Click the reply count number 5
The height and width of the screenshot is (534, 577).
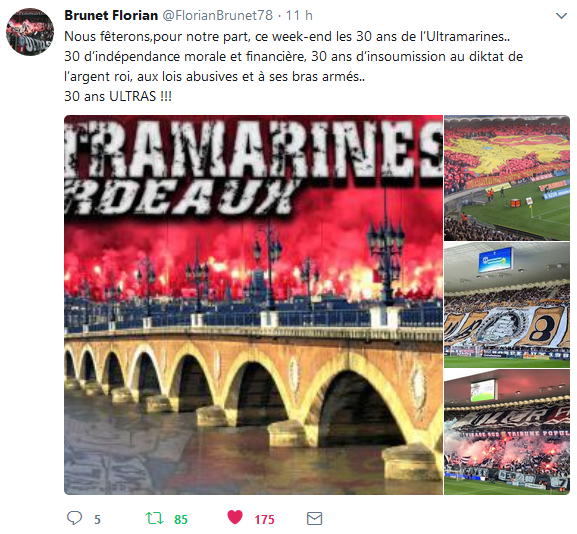[x=97, y=519]
